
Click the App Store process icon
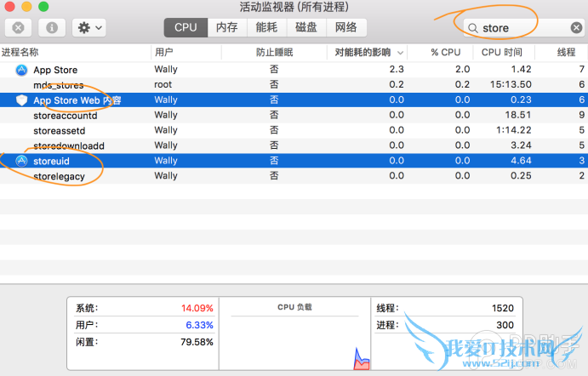tap(21, 70)
